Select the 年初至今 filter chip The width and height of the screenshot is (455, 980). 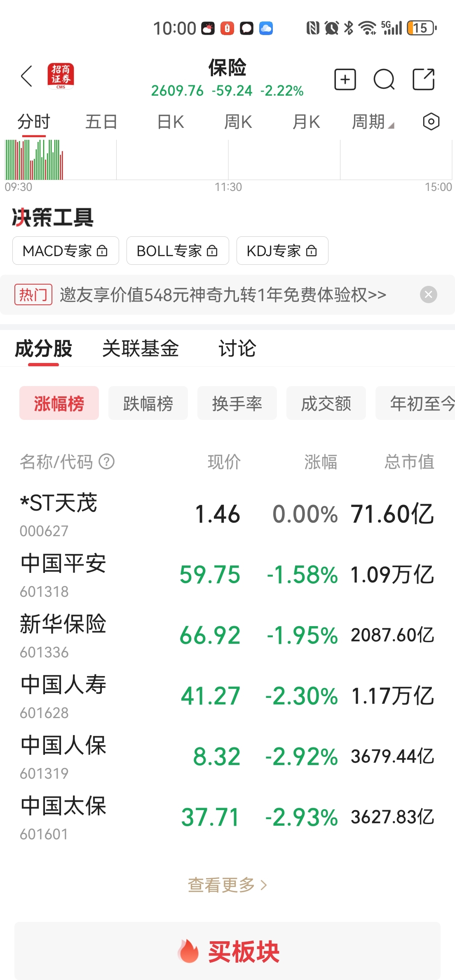click(415, 403)
